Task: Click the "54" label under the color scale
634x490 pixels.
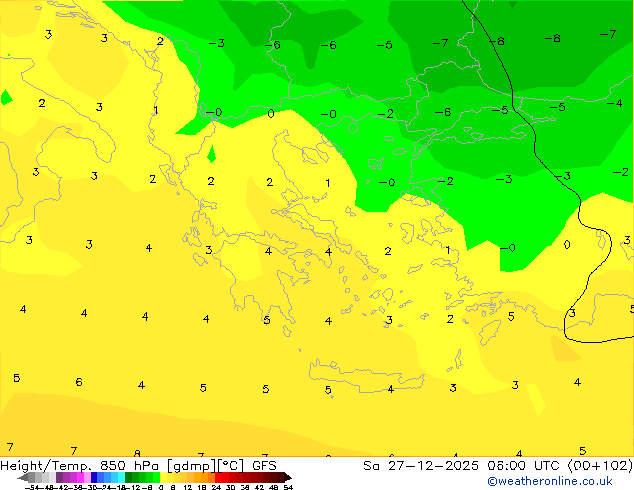Action: click(288, 487)
